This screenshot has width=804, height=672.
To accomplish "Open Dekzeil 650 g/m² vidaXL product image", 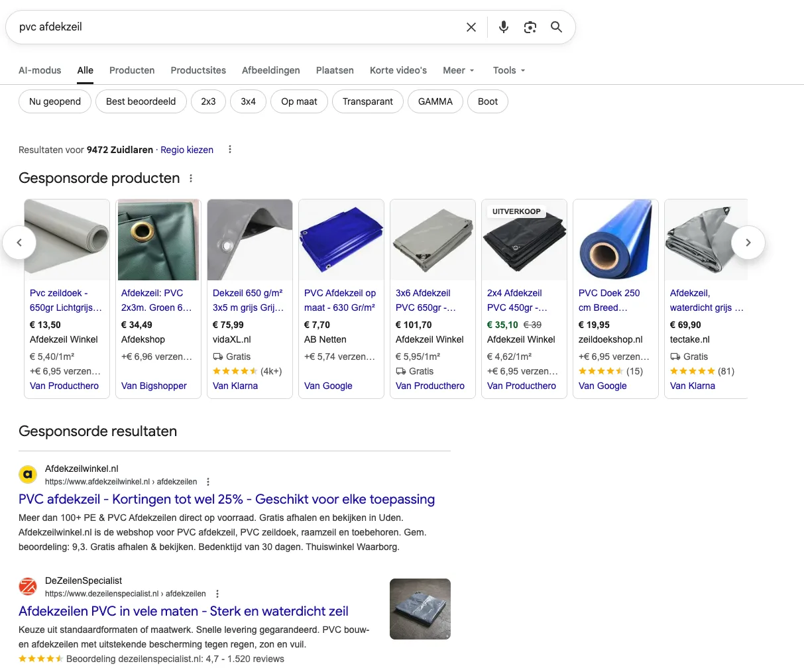I will [x=250, y=240].
